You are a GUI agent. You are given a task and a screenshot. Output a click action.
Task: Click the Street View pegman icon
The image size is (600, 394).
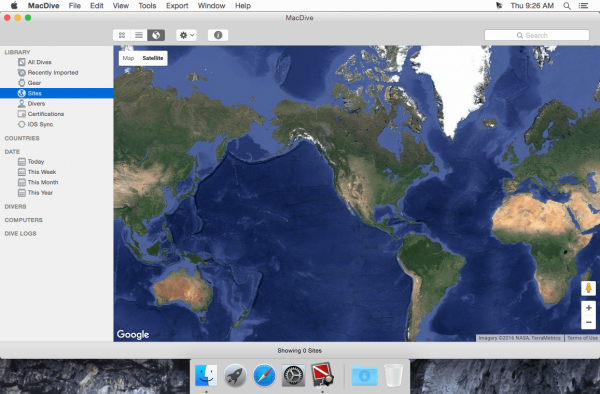589,288
